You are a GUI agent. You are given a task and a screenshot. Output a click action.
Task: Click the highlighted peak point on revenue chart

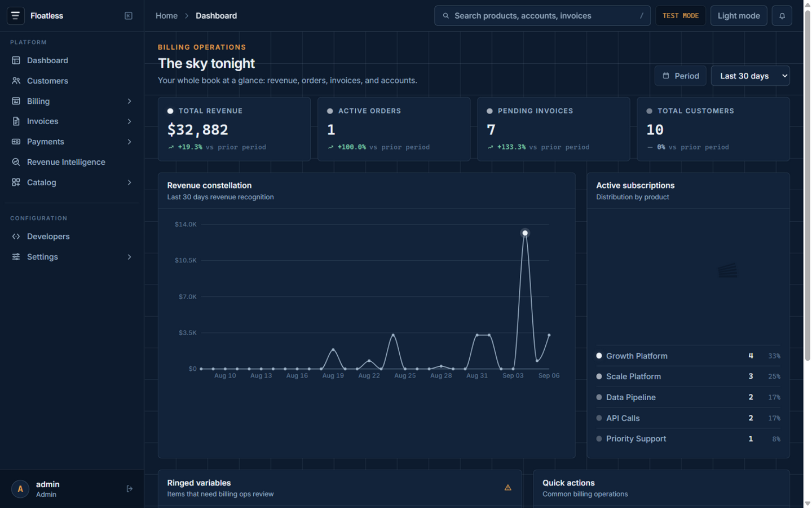525,233
